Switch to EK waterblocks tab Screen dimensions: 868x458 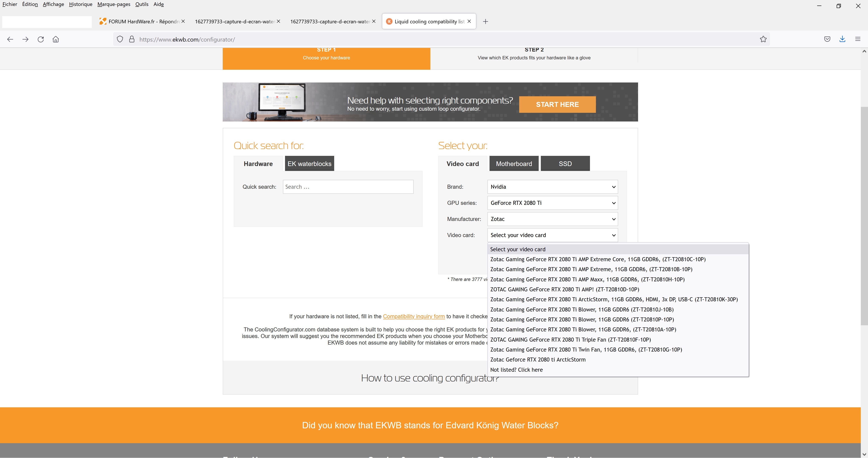pyautogui.click(x=309, y=163)
